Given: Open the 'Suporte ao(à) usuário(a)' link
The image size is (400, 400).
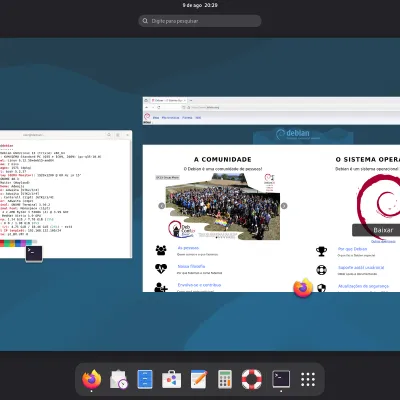Looking at the screenshot, I should tap(361, 268).
